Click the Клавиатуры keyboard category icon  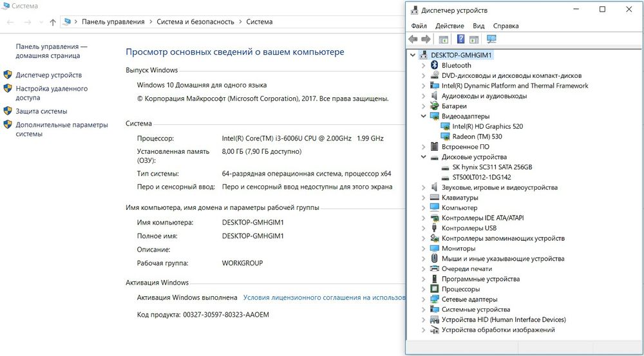pyautogui.click(x=435, y=198)
